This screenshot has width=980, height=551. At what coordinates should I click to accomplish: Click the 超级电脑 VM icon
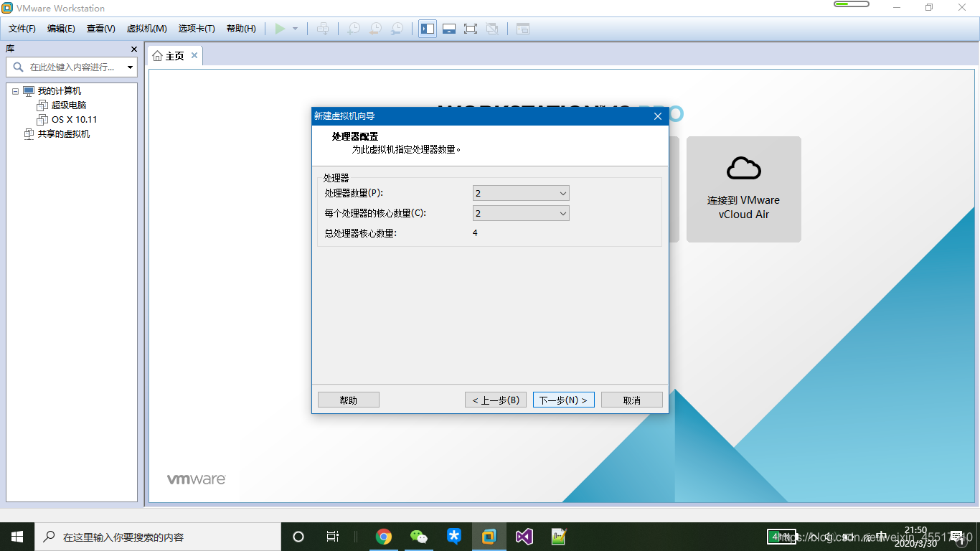point(42,105)
